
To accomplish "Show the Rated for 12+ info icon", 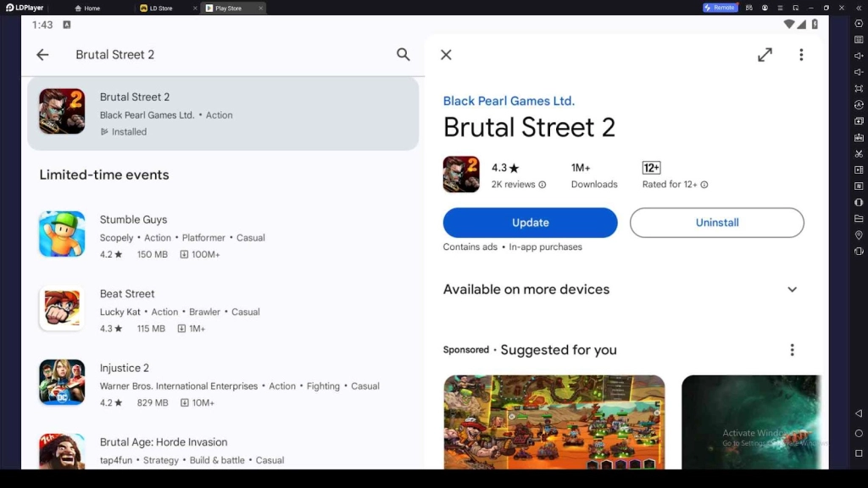I will coord(704,185).
